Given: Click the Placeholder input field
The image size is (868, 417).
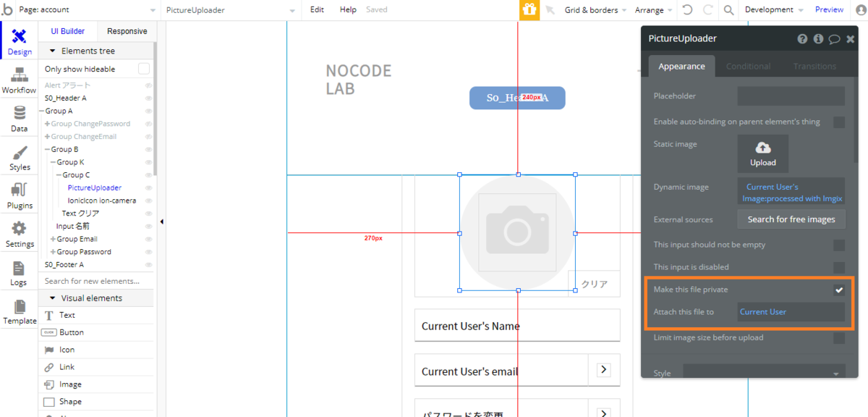Looking at the screenshot, I should tap(791, 96).
